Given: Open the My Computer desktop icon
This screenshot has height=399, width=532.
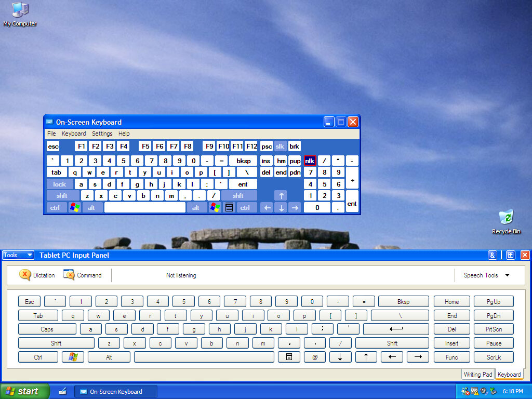Looking at the screenshot, I should tap(20, 14).
